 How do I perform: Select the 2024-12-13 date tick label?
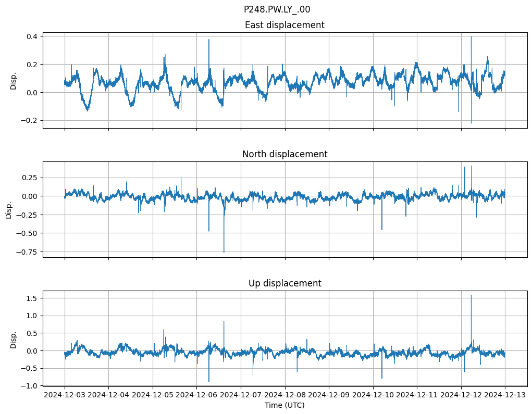[x=505, y=395]
